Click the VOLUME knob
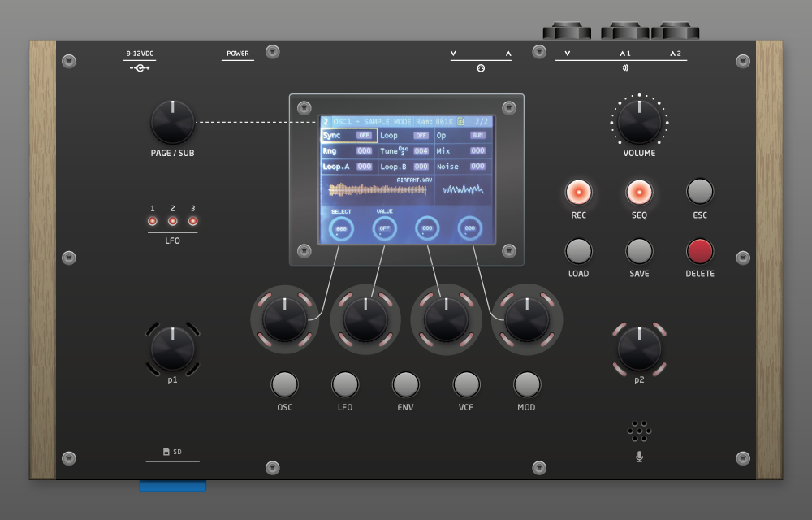The width and height of the screenshot is (812, 520). point(639,122)
